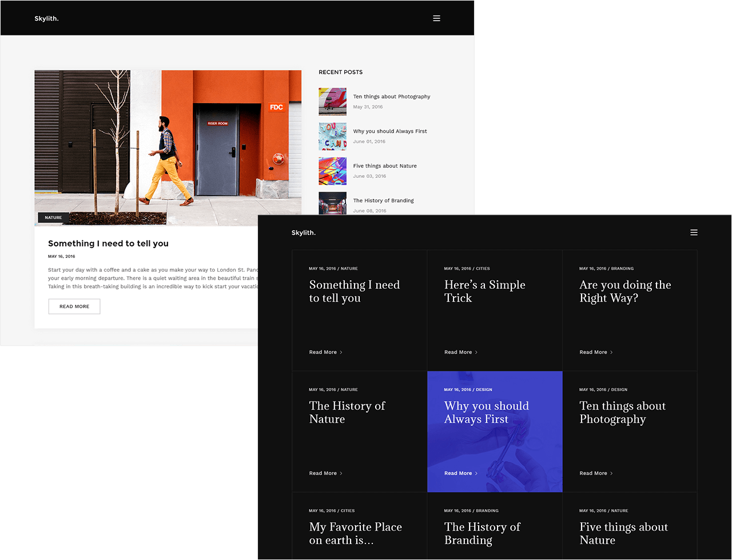Screen dimensions: 732x560
Task: Click Read More on "Here's a Simple Trick" card
Action: point(461,352)
